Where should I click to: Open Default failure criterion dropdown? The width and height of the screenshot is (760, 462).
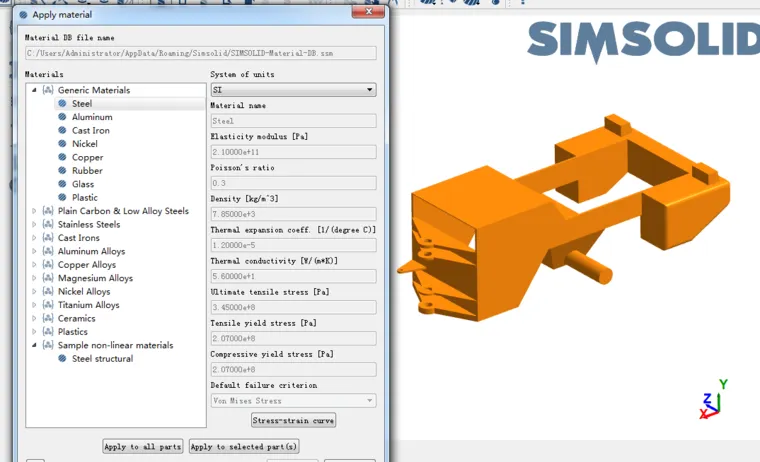293,401
